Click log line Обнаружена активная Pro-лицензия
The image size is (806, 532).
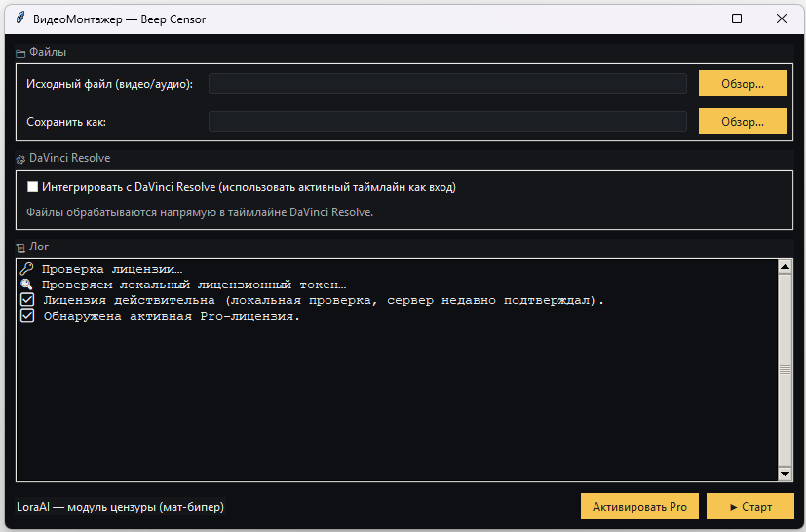tap(172, 316)
